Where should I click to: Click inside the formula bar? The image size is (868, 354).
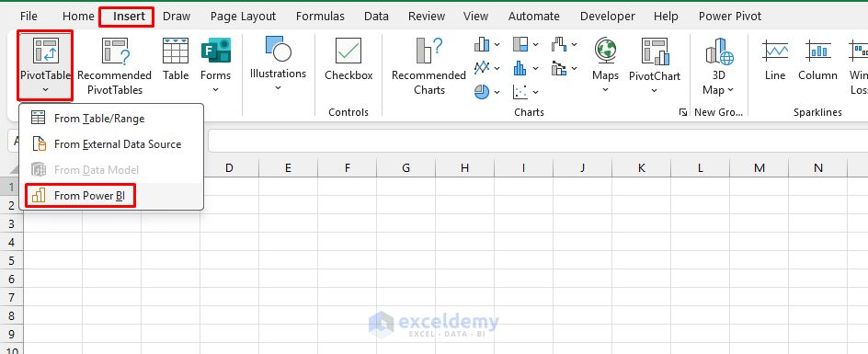pyautogui.click(x=537, y=142)
